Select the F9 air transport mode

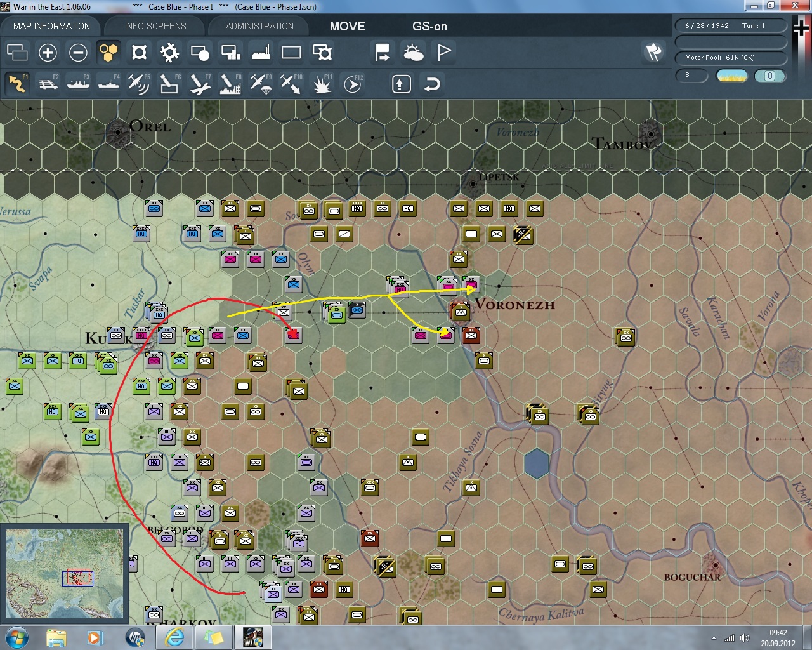coord(261,84)
